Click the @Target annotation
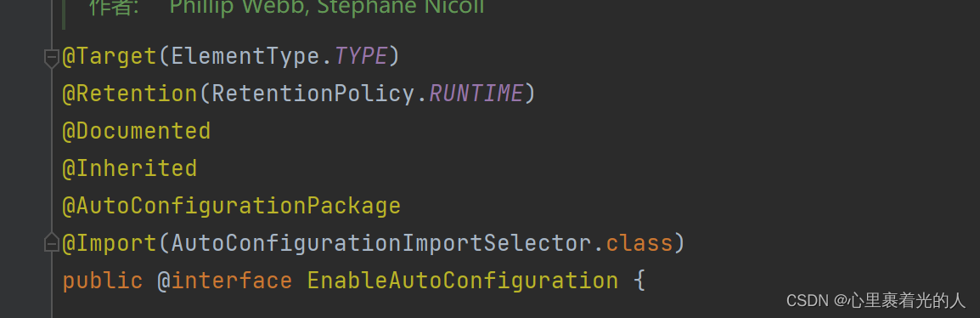The width and height of the screenshot is (980, 318). [110, 57]
